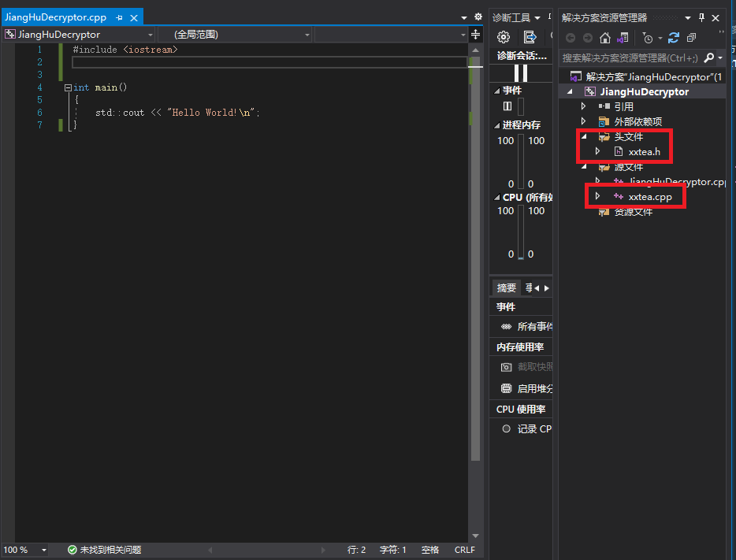Click the back arrow in Solution Explorer

(571, 38)
